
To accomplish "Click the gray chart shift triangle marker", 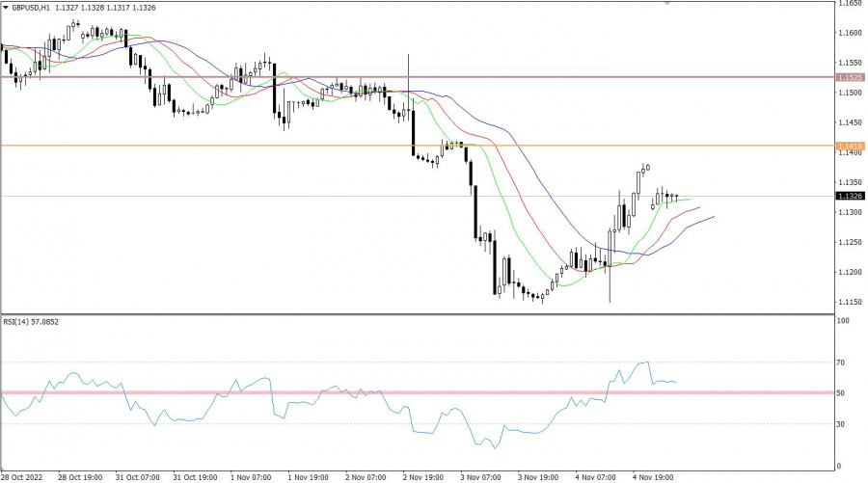I will click(666, 4).
